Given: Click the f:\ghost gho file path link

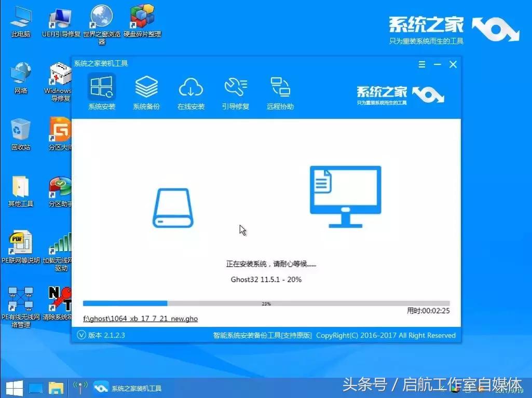Looking at the screenshot, I should click(140, 318).
